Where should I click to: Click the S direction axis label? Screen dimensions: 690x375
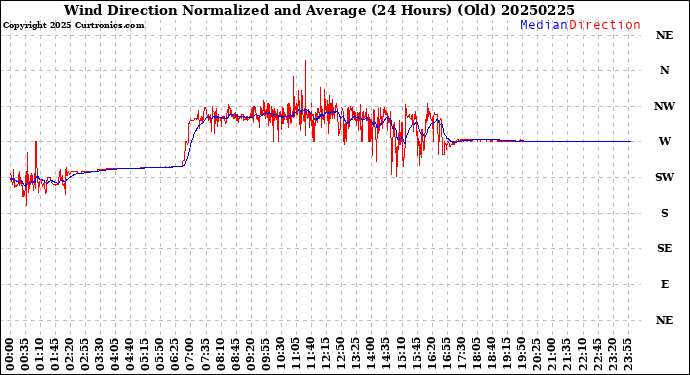[x=664, y=213]
